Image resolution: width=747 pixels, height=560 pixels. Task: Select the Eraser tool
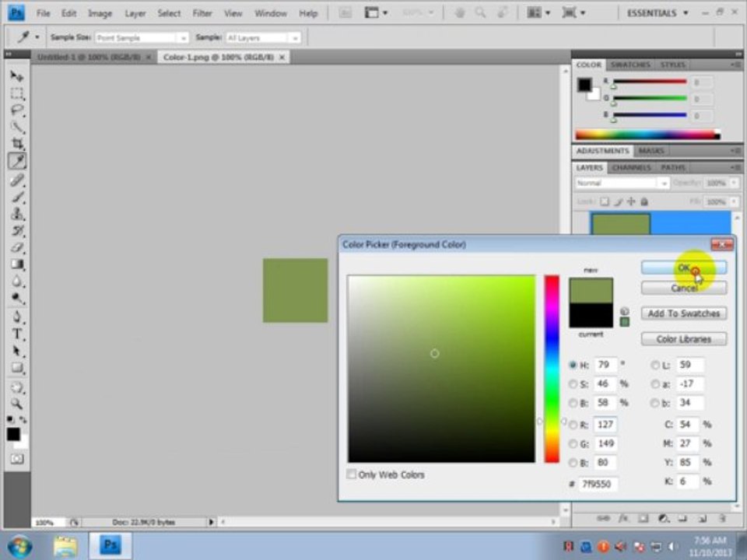(x=16, y=247)
